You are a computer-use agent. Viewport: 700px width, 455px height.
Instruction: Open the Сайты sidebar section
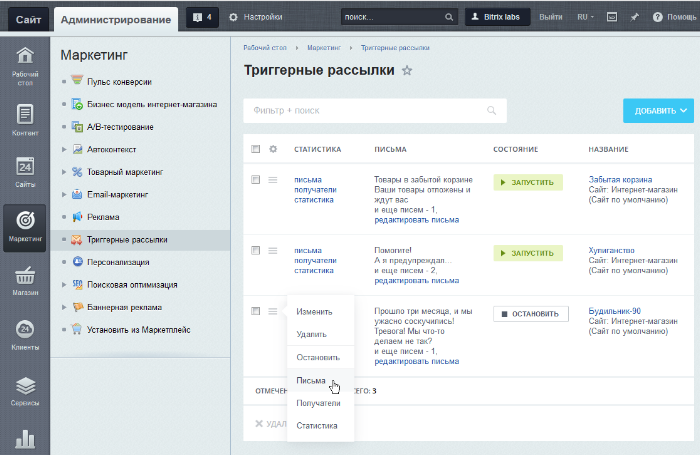[25, 172]
